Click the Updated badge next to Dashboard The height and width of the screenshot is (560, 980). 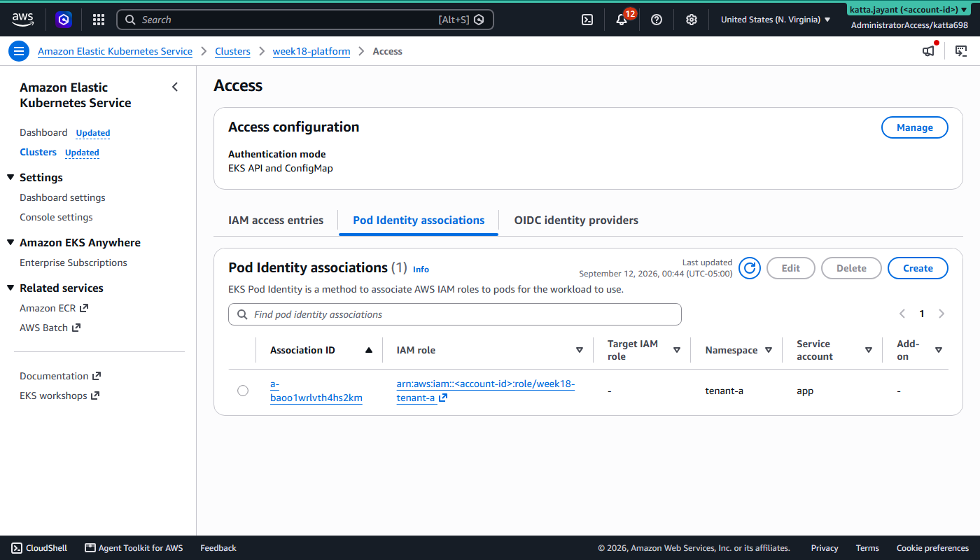[x=93, y=133]
